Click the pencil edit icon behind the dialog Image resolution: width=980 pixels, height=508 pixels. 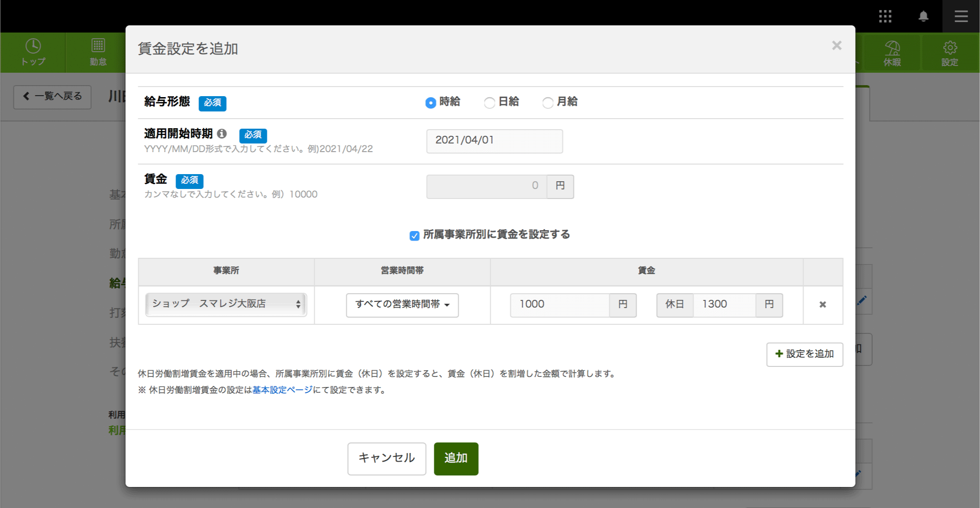click(x=862, y=300)
